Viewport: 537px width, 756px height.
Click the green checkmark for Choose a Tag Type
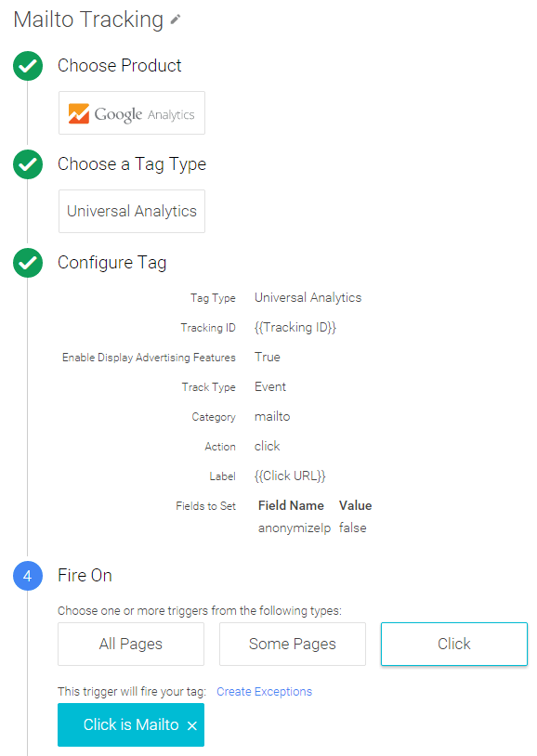click(28, 164)
